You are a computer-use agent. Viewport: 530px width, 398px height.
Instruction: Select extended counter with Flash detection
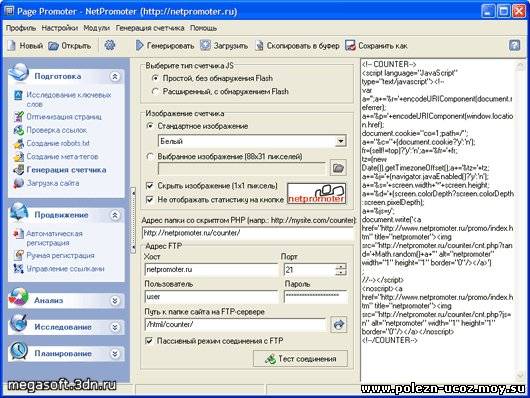(155, 92)
